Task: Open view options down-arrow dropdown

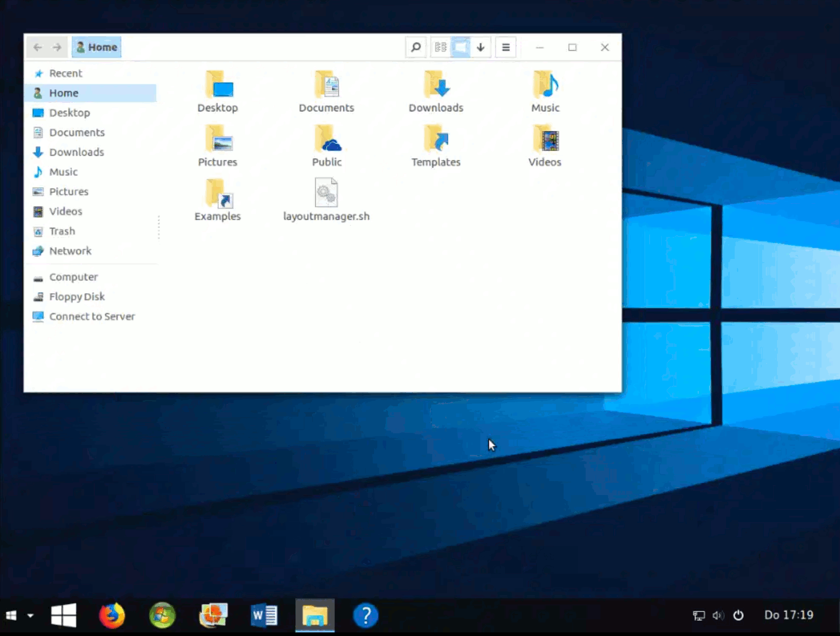Action: tap(480, 47)
